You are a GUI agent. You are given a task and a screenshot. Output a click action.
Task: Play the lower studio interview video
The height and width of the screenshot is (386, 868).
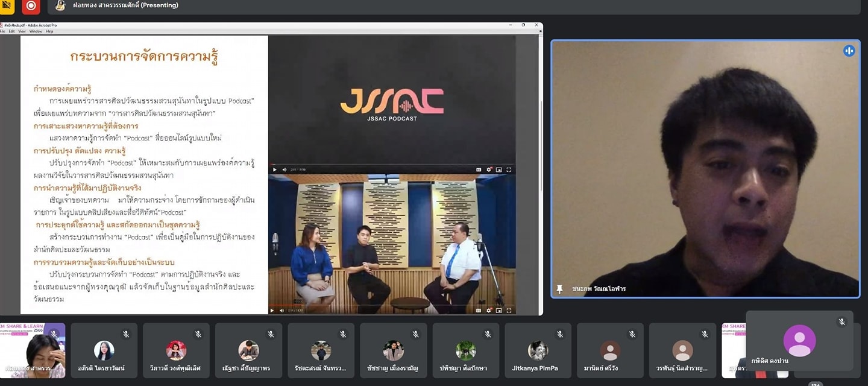coord(273,311)
